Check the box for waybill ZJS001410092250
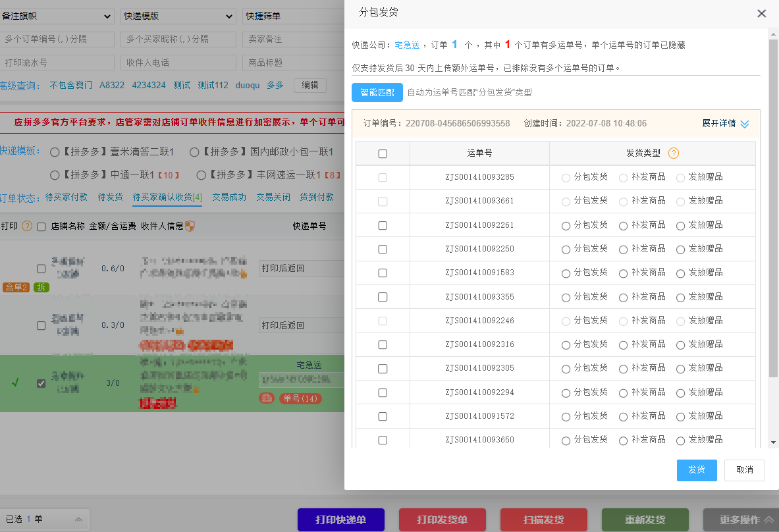Image resolution: width=779 pixels, height=532 pixels. [x=383, y=249]
